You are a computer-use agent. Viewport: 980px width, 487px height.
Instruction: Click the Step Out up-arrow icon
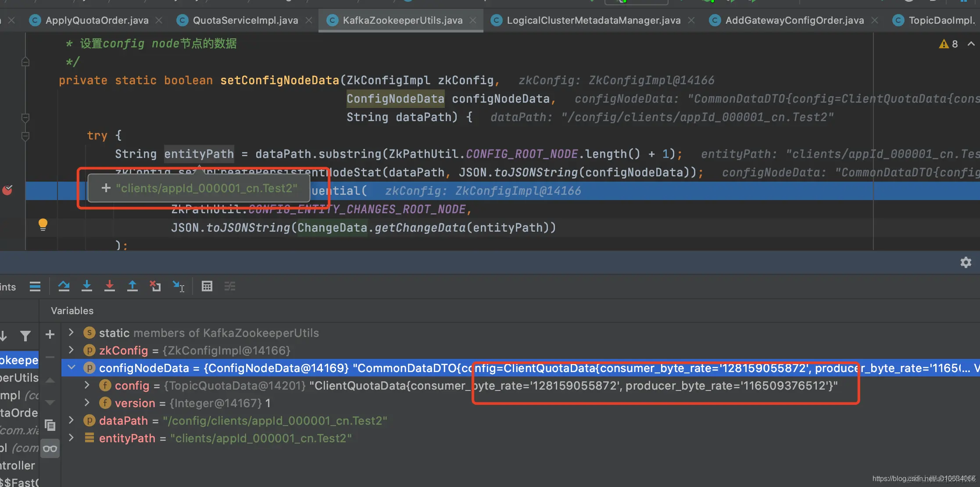coord(132,286)
